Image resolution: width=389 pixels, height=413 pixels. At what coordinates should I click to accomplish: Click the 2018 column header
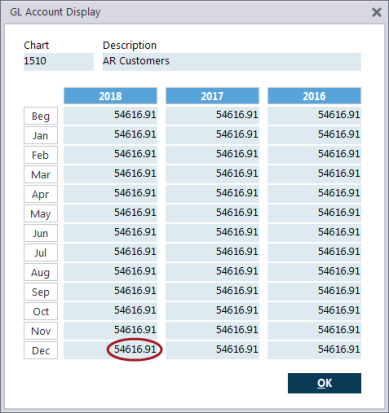point(110,96)
